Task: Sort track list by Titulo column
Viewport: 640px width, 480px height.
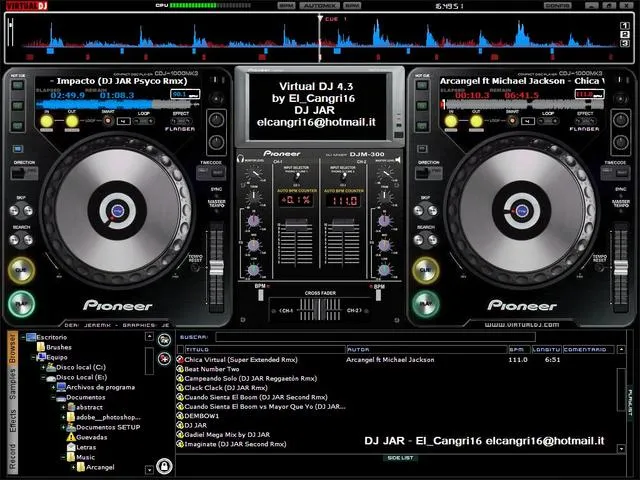Action: coord(265,349)
